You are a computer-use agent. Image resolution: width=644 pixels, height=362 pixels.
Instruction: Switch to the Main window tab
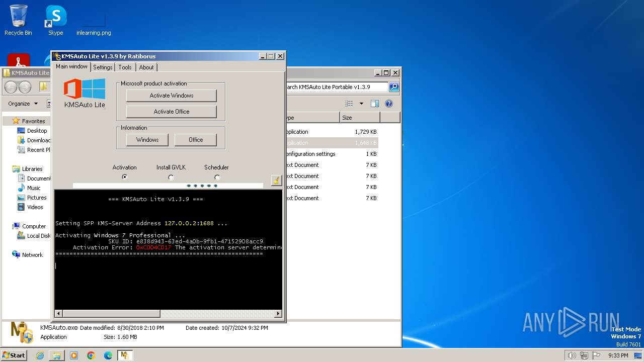click(71, 66)
